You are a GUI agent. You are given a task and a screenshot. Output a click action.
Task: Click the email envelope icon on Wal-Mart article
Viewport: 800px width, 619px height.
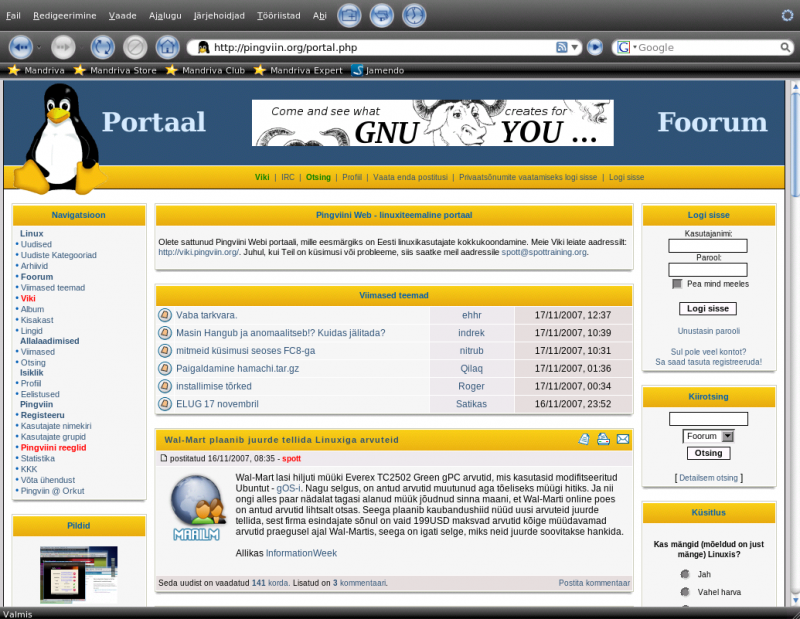[623, 439]
